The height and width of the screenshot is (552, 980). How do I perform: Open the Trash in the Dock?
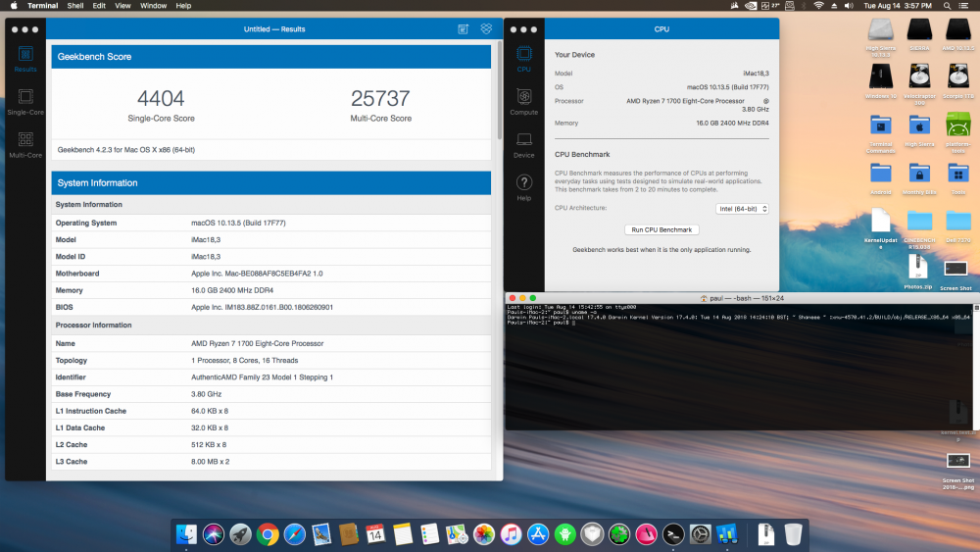(x=793, y=534)
